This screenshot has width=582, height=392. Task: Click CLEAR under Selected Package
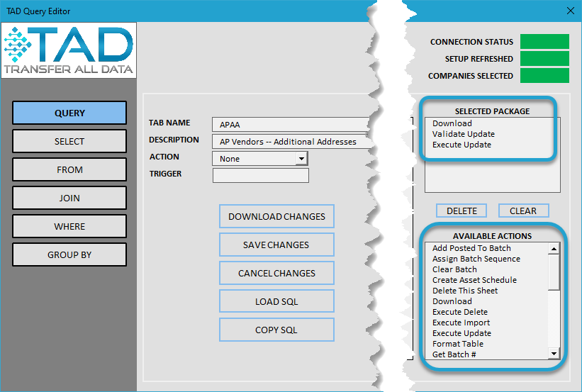tap(523, 211)
